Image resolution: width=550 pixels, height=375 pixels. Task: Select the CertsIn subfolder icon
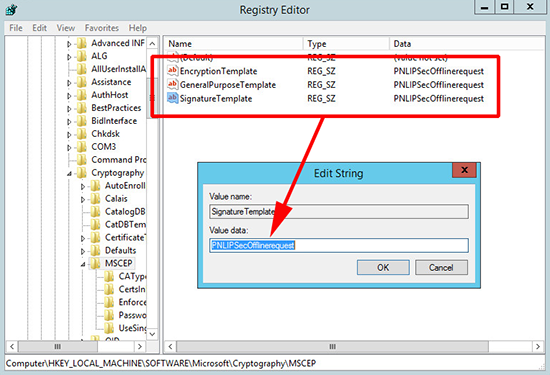tap(109, 289)
